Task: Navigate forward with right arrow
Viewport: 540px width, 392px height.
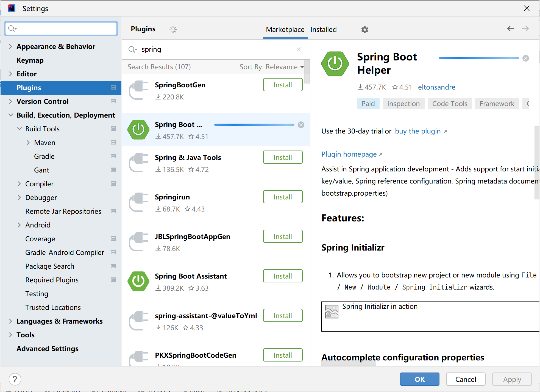Action: 525,29
